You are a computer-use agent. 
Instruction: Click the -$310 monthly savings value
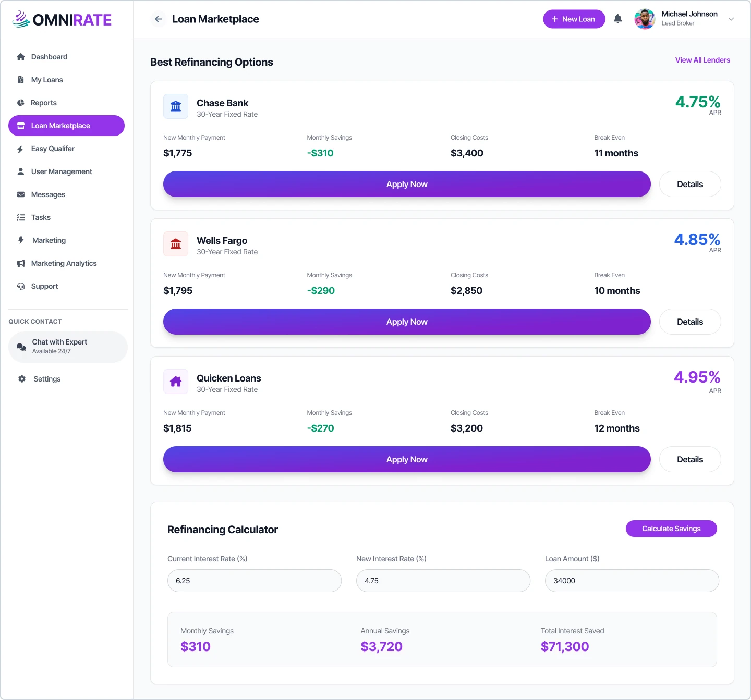coord(320,153)
